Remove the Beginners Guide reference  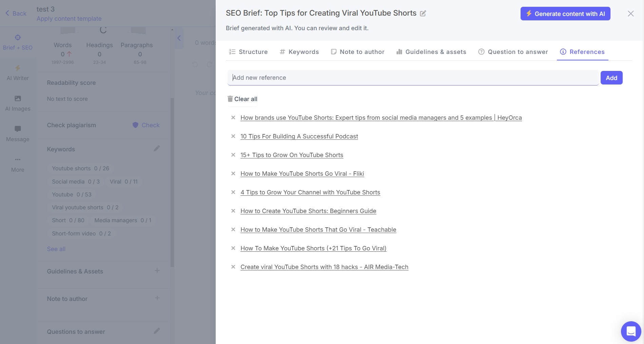233,211
